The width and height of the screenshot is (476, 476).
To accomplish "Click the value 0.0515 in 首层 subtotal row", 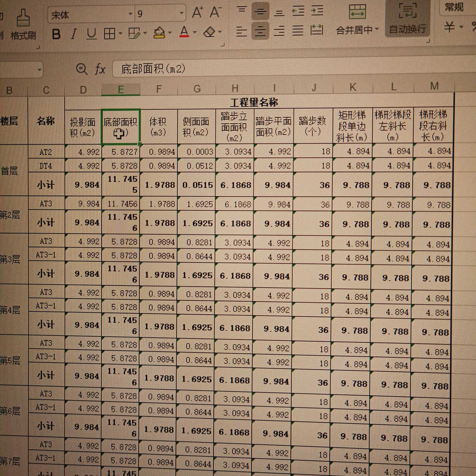I will [197, 185].
